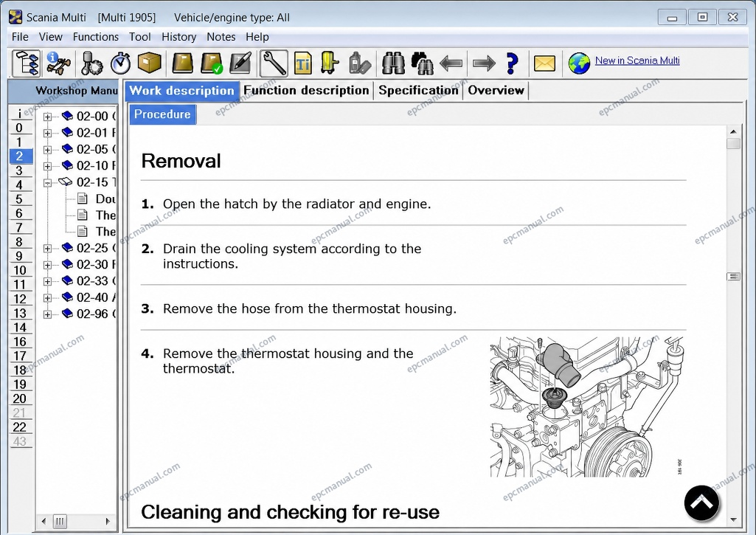The width and height of the screenshot is (756, 535).
Task: Expand the 02-25 tree node
Action: pyautogui.click(x=47, y=249)
